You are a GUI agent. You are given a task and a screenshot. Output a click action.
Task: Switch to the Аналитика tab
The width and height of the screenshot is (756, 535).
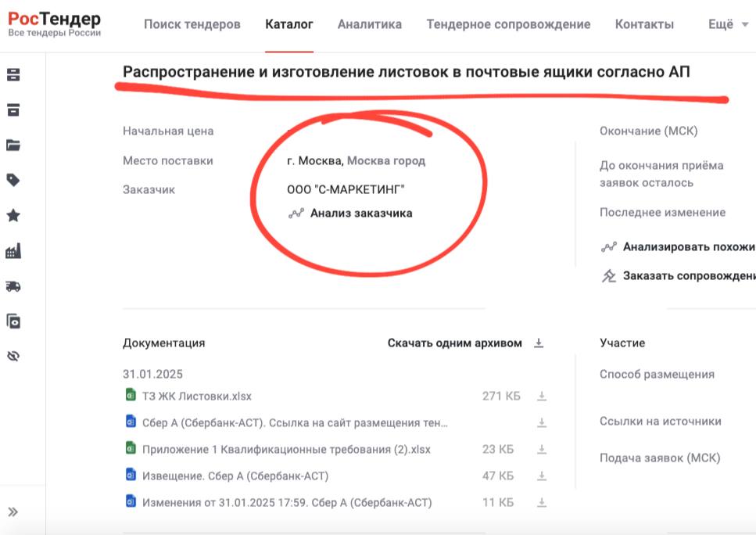pyautogui.click(x=370, y=24)
